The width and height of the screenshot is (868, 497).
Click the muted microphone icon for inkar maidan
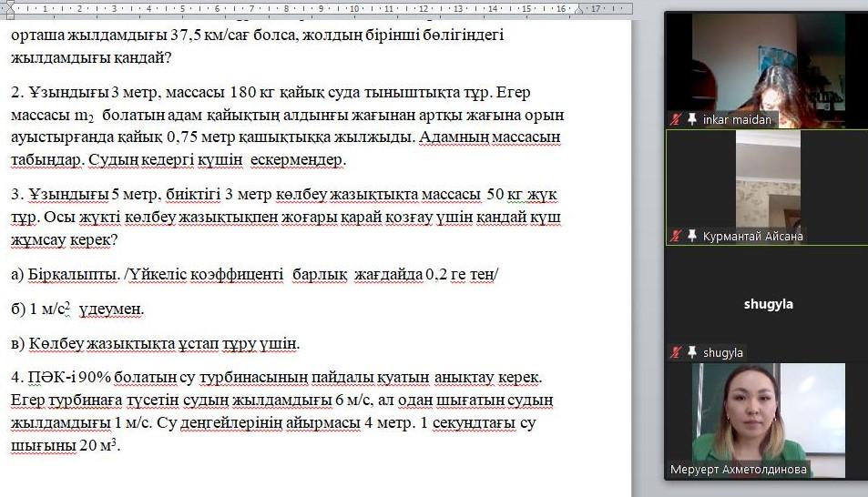(676, 119)
